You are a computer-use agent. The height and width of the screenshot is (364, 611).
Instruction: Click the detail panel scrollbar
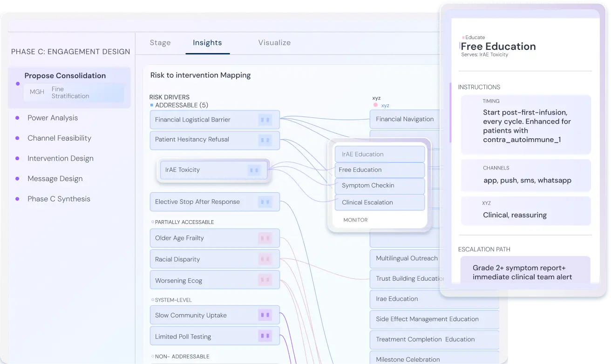point(450,113)
